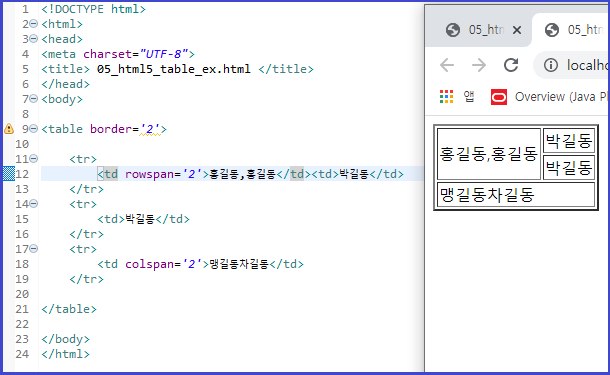Click the globe favicon of first tab
Image resolution: width=610 pixels, height=375 pixels.
point(453,30)
